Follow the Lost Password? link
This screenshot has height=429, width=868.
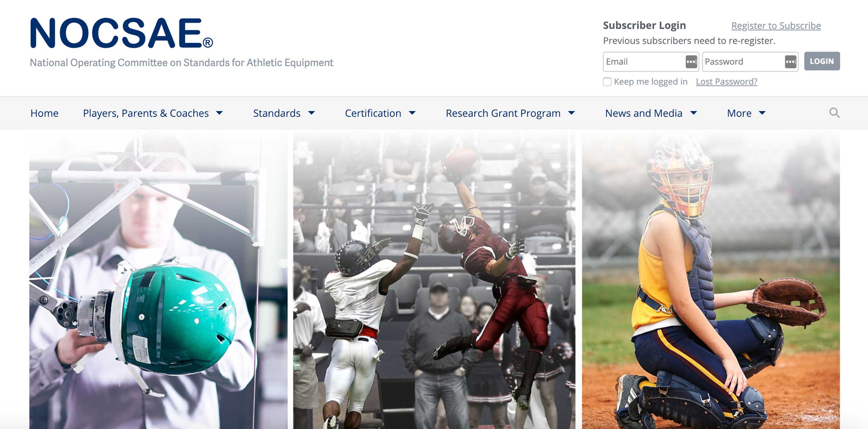tap(726, 82)
